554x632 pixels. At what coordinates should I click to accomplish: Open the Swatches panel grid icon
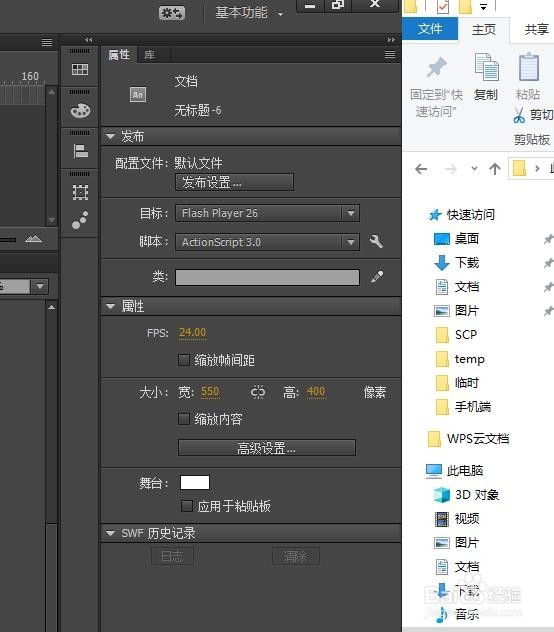click(x=80, y=69)
